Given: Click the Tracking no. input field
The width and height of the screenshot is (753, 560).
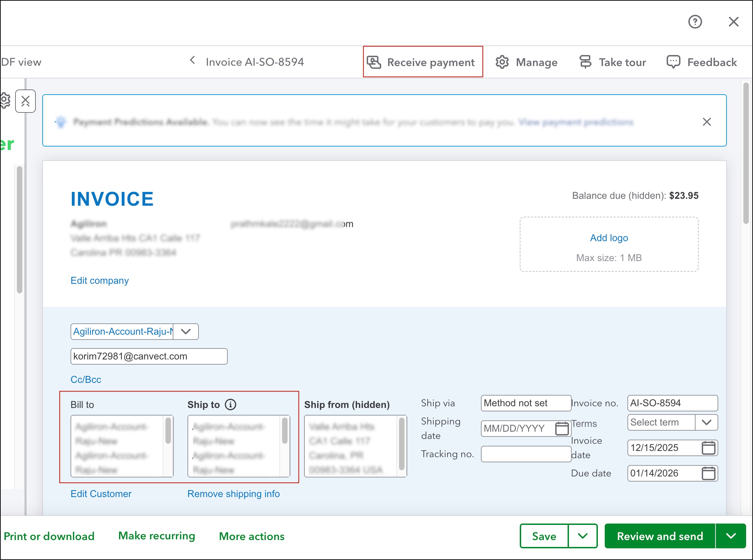Looking at the screenshot, I should coord(526,454).
